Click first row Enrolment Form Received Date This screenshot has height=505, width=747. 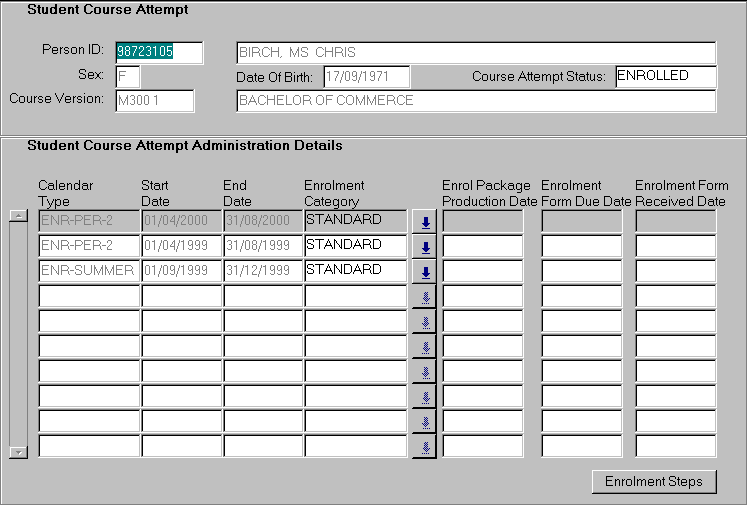coord(675,221)
